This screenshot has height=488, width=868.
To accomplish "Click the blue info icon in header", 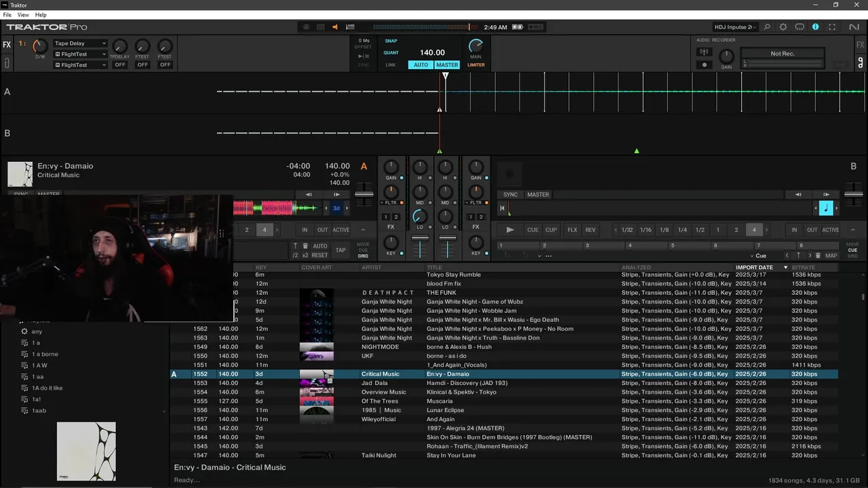I will coord(816,27).
